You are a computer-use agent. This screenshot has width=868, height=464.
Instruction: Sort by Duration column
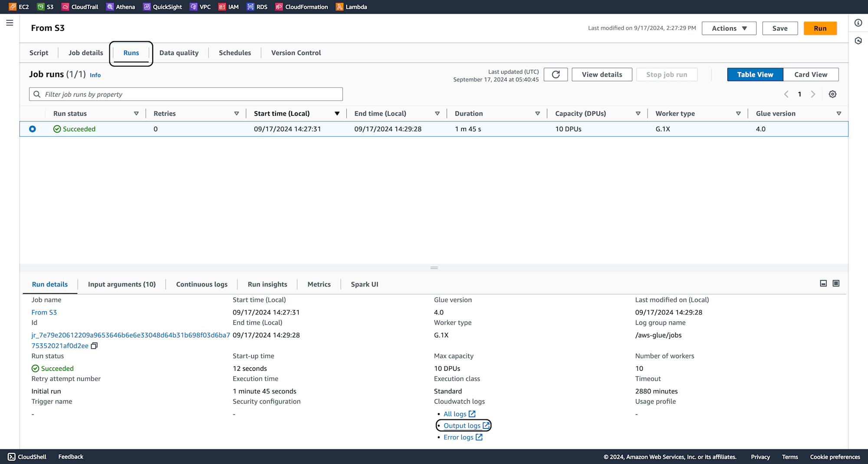pos(537,114)
